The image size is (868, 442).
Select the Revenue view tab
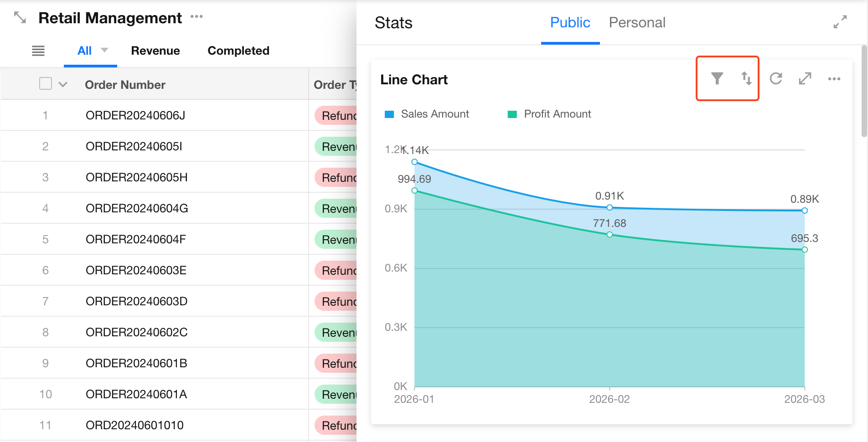[155, 51]
